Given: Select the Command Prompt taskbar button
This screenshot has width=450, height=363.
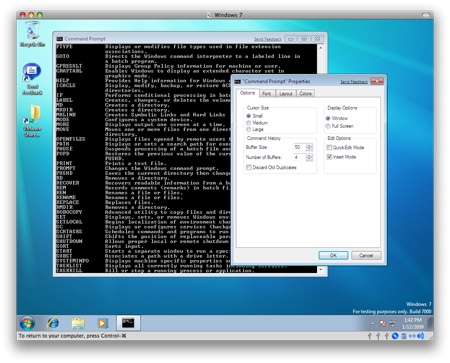Looking at the screenshot, I should tap(128, 323).
